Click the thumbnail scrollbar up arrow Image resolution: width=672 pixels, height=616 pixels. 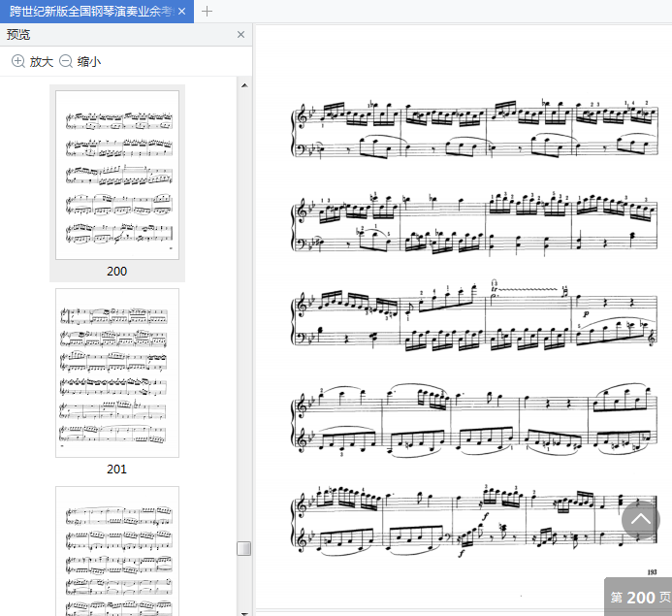(x=244, y=85)
